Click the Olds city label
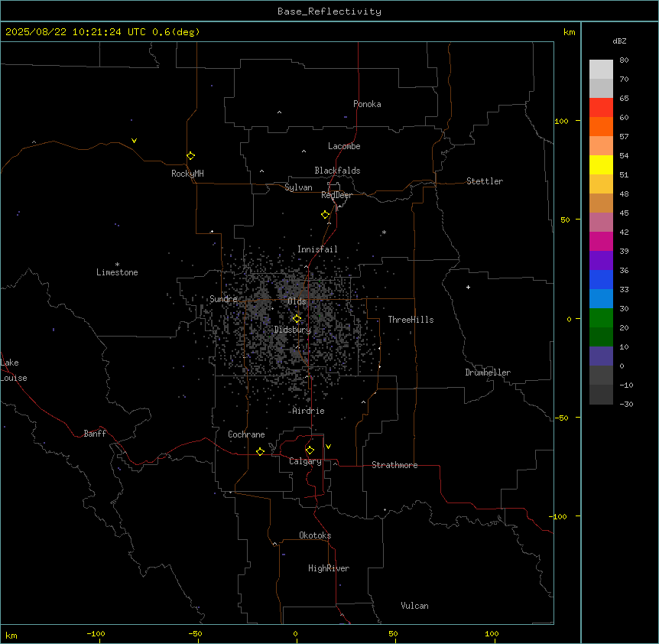This screenshot has height=644, width=659. (297, 301)
